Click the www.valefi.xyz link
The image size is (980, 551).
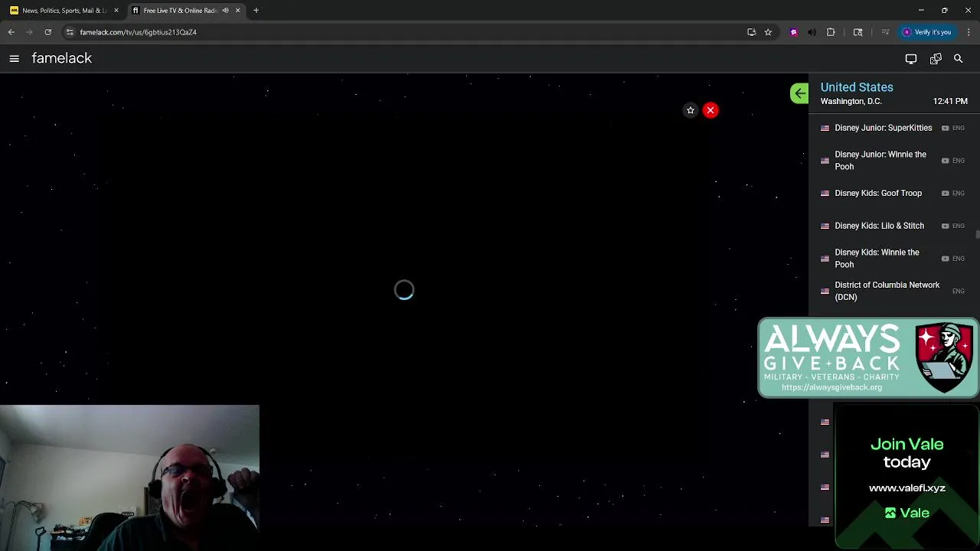(907, 487)
